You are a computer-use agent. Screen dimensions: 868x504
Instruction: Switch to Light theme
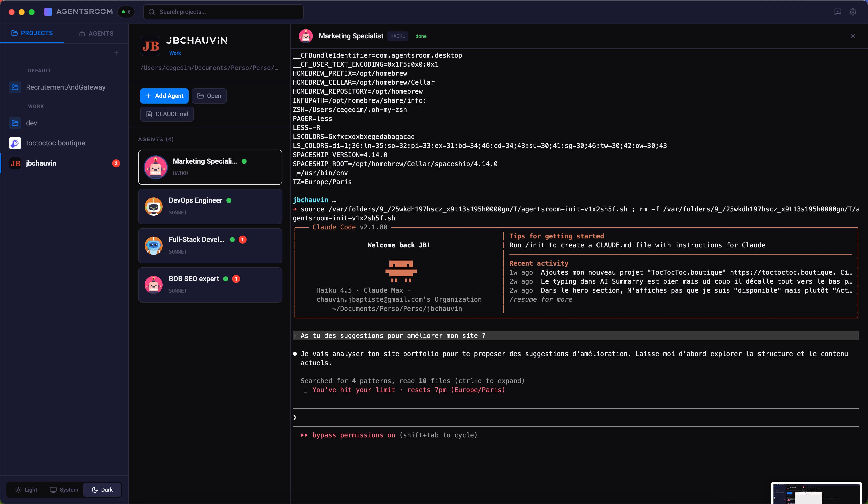[x=26, y=489]
